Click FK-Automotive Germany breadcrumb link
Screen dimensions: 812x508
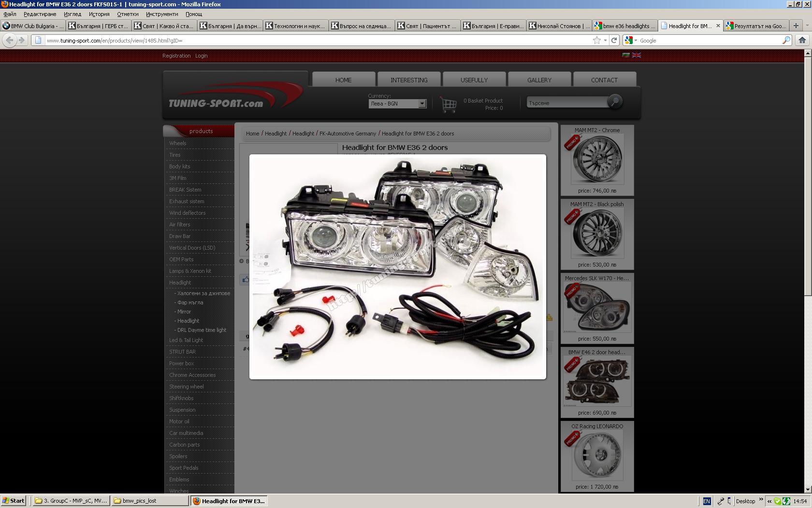pos(348,134)
